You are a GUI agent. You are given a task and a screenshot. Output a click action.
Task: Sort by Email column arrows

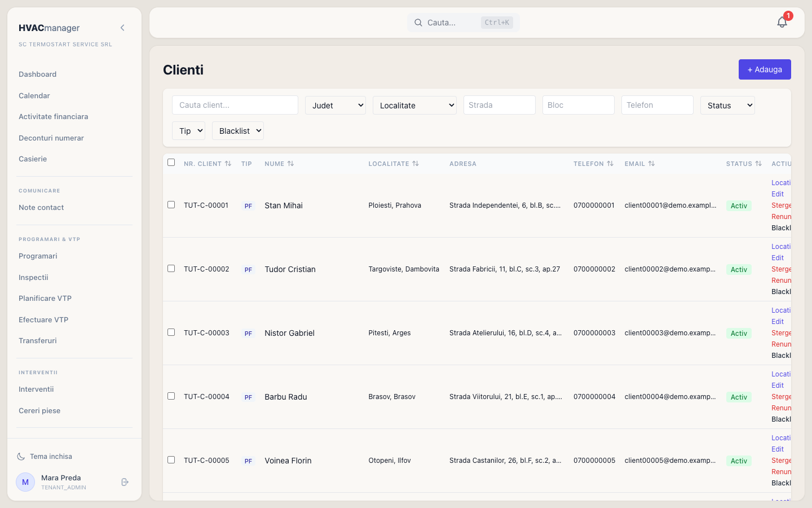(651, 164)
